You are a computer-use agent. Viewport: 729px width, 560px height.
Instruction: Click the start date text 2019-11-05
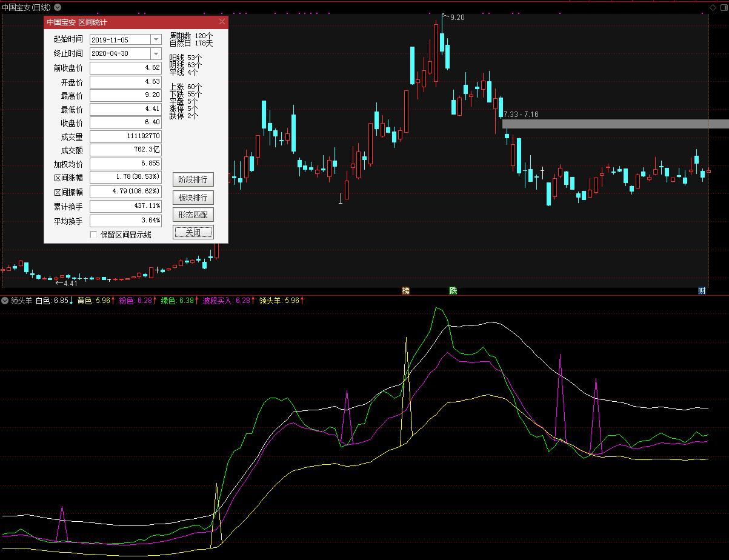110,39
